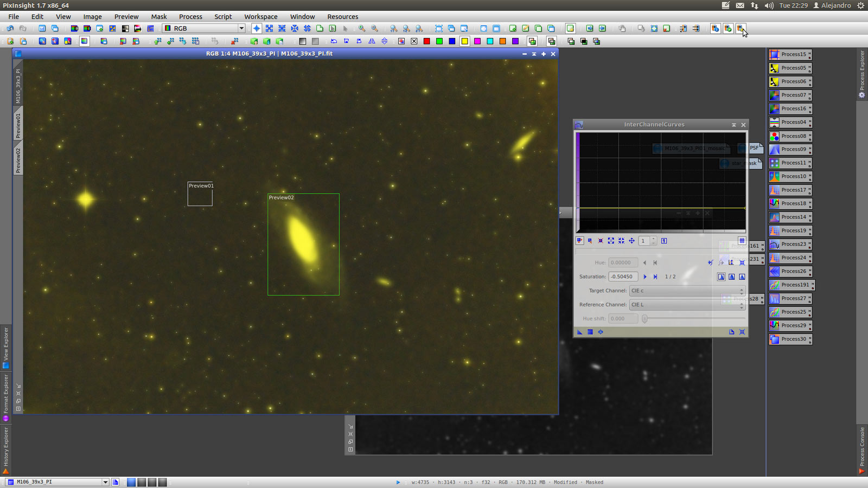Image resolution: width=868 pixels, height=488 pixels.
Task: Click the New Preview page icon
Action: tap(320, 28)
